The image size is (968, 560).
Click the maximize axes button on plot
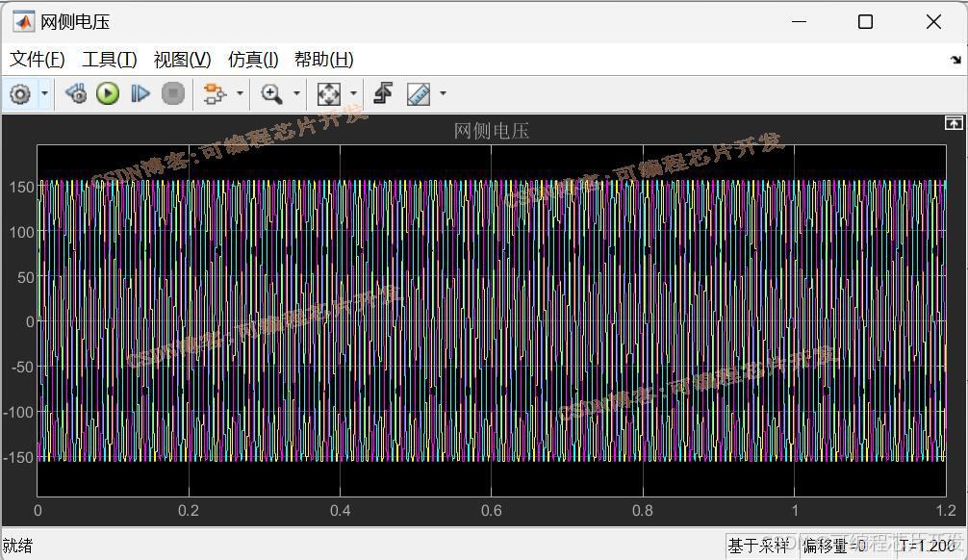(x=954, y=123)
